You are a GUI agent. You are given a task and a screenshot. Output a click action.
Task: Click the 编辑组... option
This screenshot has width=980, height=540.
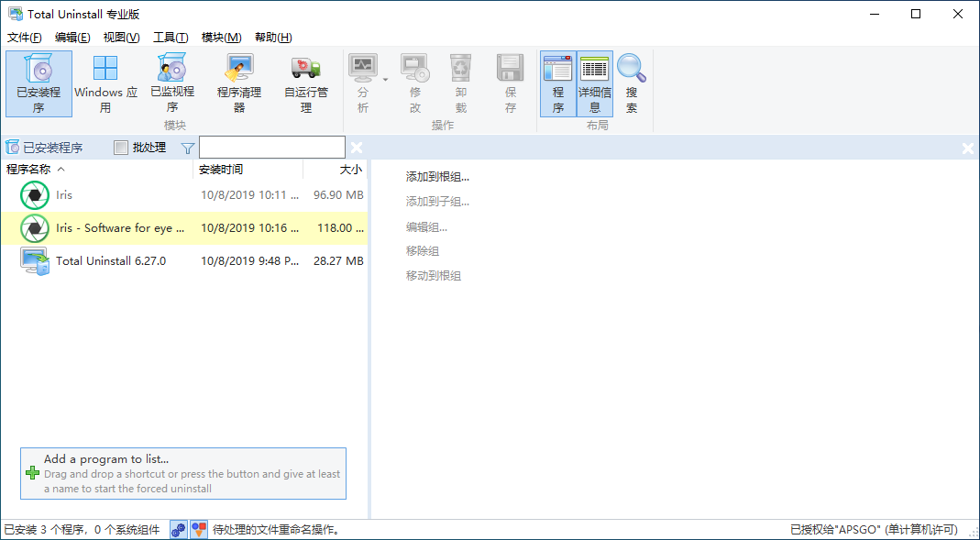[x=426, y=226]
